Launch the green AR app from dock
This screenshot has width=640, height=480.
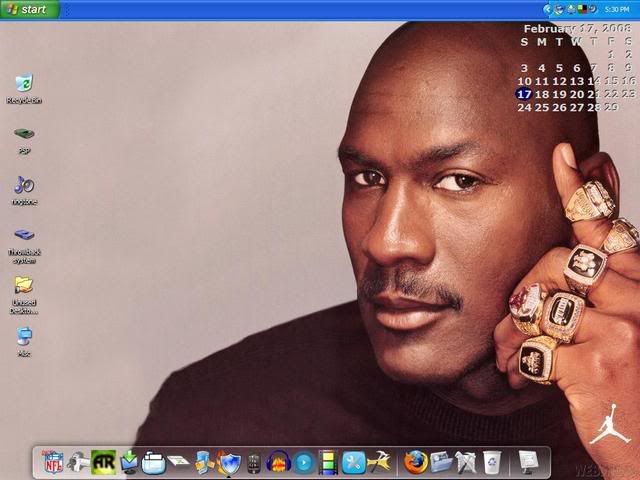click(x=103, y=462)
